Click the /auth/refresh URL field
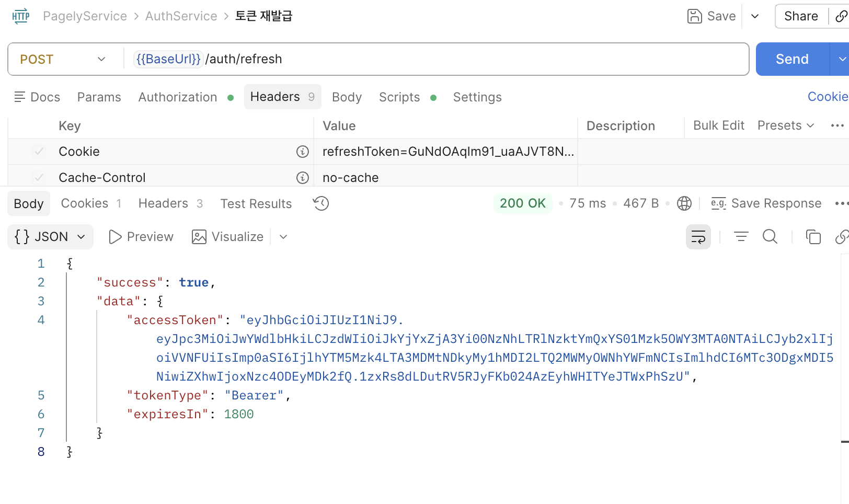This screenshot has width=849, height=504. pyautogui.click(x=244, y=59)
